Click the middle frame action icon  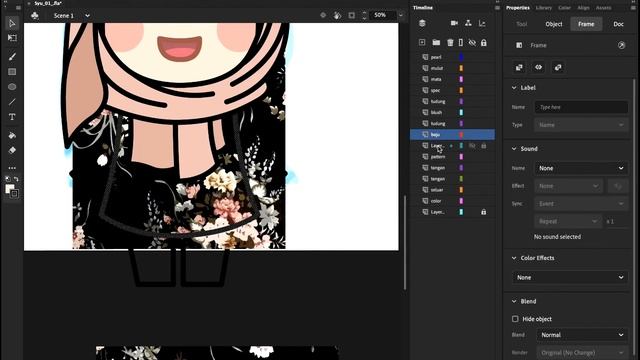point(538,67)
